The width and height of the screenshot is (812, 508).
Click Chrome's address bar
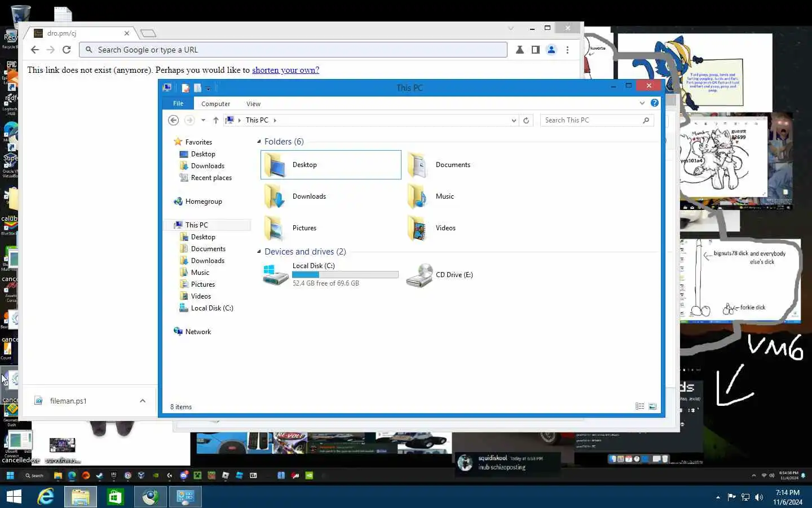[x=293, y=50]
